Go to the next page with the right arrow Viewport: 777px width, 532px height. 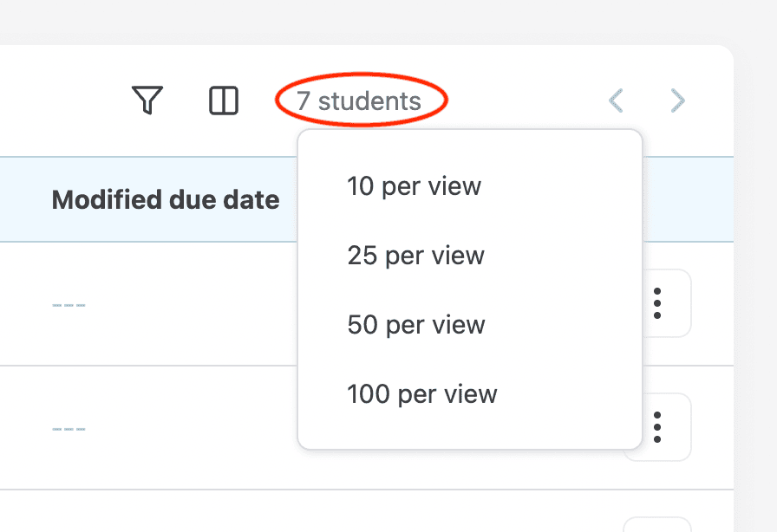pos(677,100)
